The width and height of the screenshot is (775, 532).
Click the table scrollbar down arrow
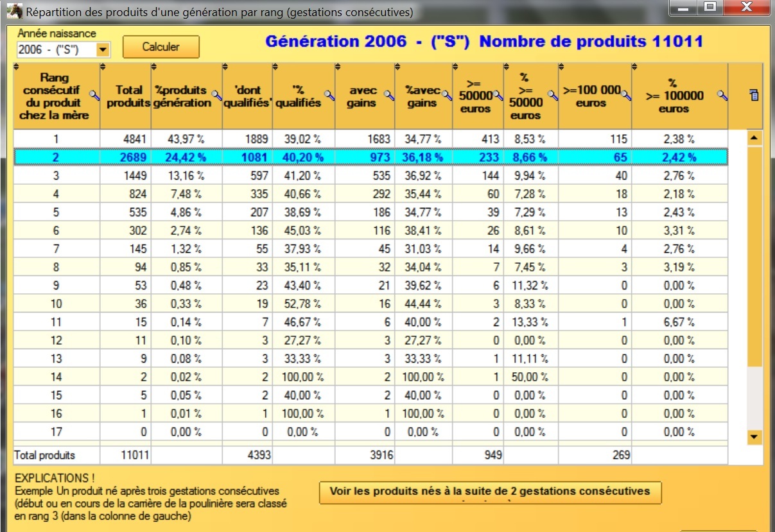click(x=754, y=437)
